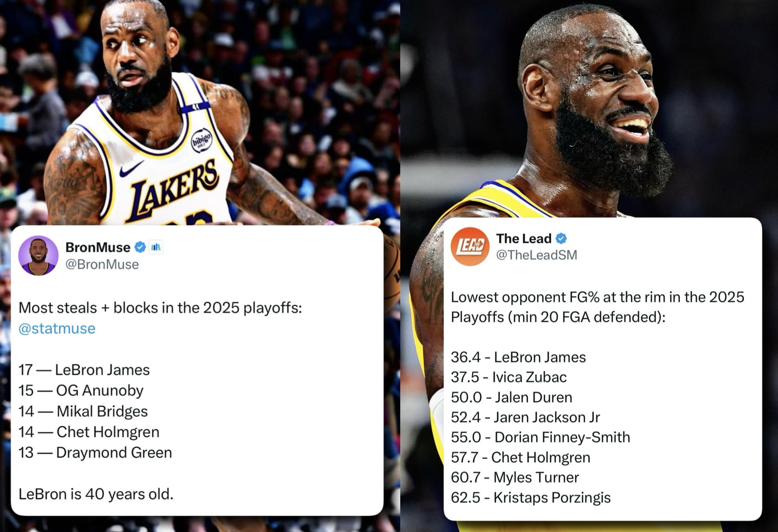778x532 pixels.
Task: Open the @statmuse mention link
Action: tap(57, 329)
